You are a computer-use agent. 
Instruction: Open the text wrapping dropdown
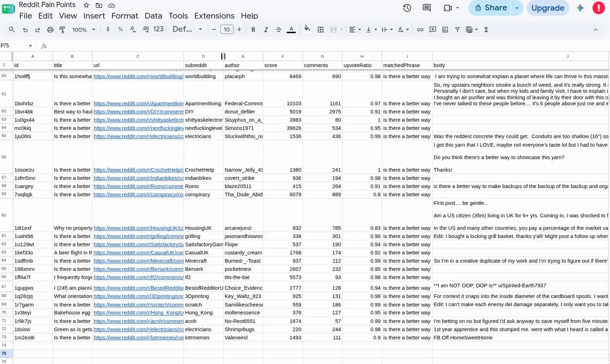coord(387,30)
